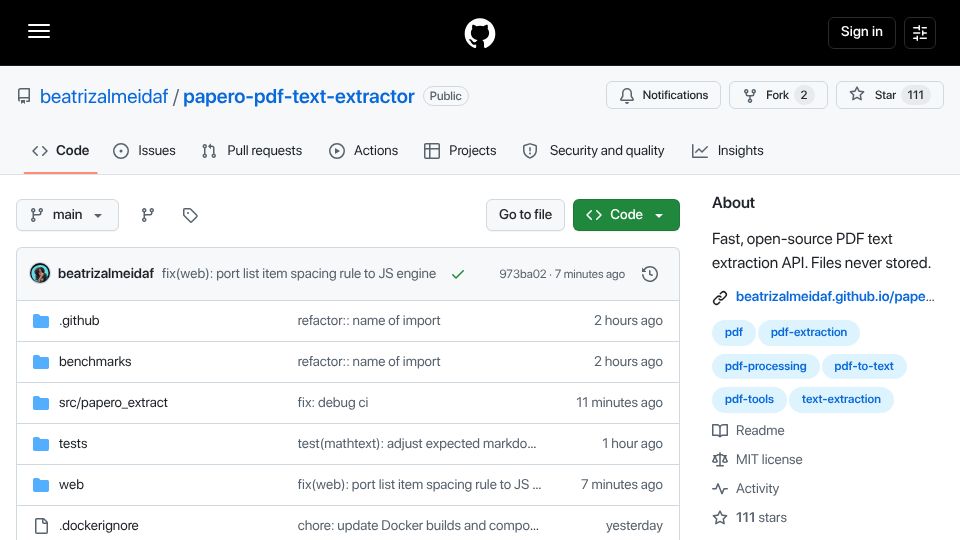The height and width of the screenshot is (540, 960).
Task: Open the web folder
Action: [71, 484]
